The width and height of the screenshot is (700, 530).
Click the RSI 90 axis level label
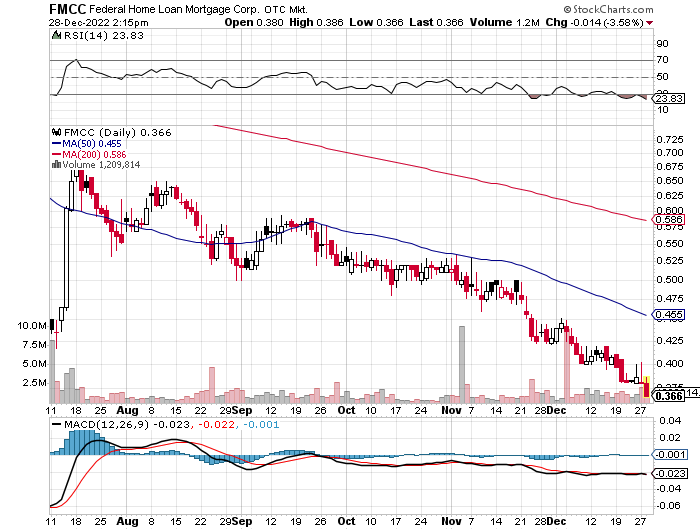coord(662,44)
